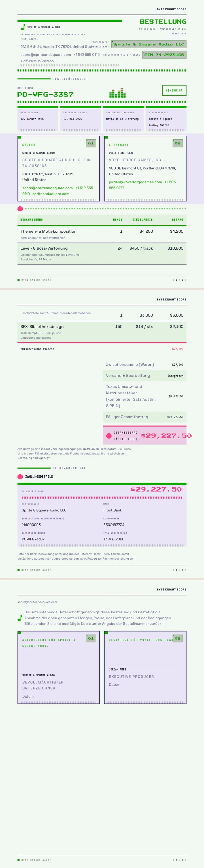Click the pink circle beside Zahlungsdetails heading

tap(20, 477)
